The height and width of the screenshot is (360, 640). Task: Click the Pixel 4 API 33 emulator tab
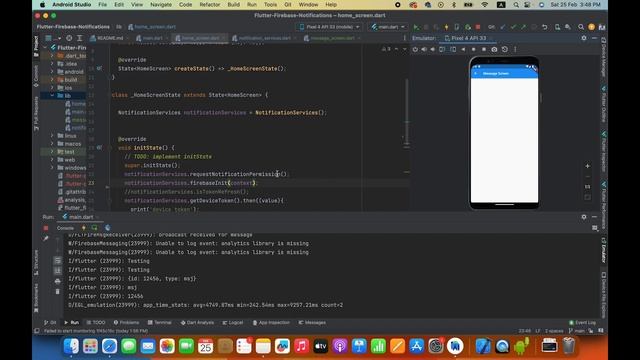click(x=466, y=38)
